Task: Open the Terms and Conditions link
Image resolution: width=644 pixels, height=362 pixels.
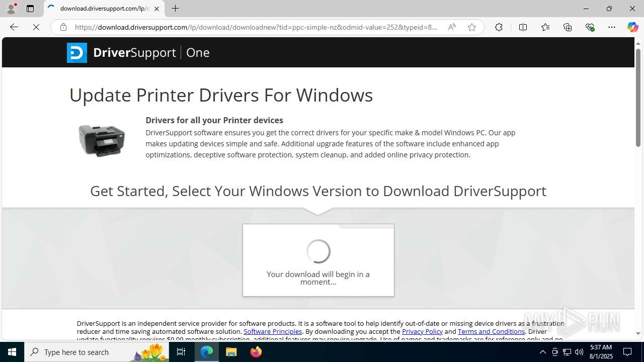Action: point(491,331)
